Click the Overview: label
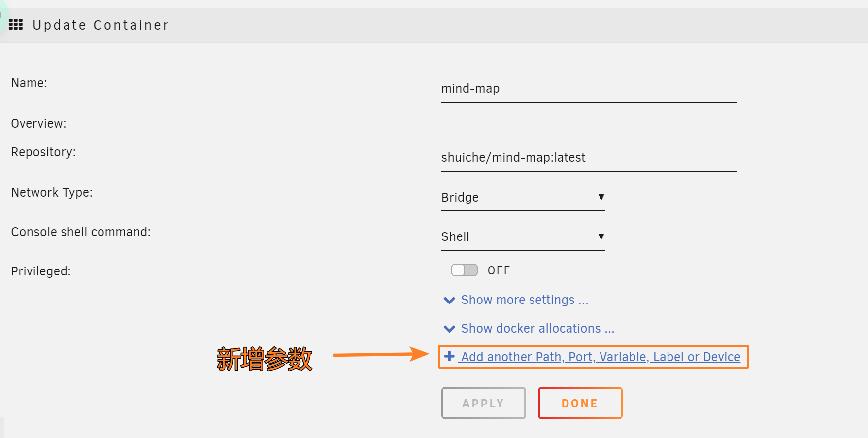The image size is (868, 438). (x=38, y=123)
